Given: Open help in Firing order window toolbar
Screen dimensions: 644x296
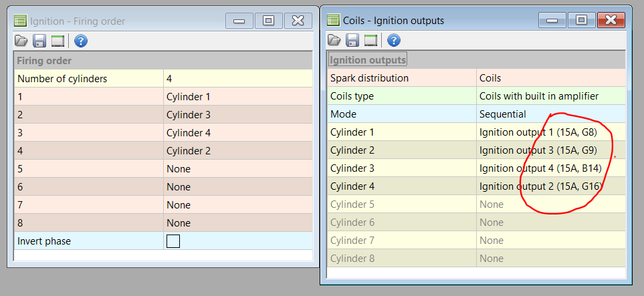Looking at the screenshot, I should pos(81,41).
